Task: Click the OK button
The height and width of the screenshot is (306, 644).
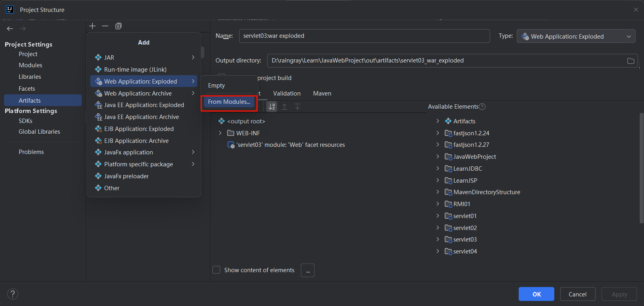Action: (x=537, y=294)
